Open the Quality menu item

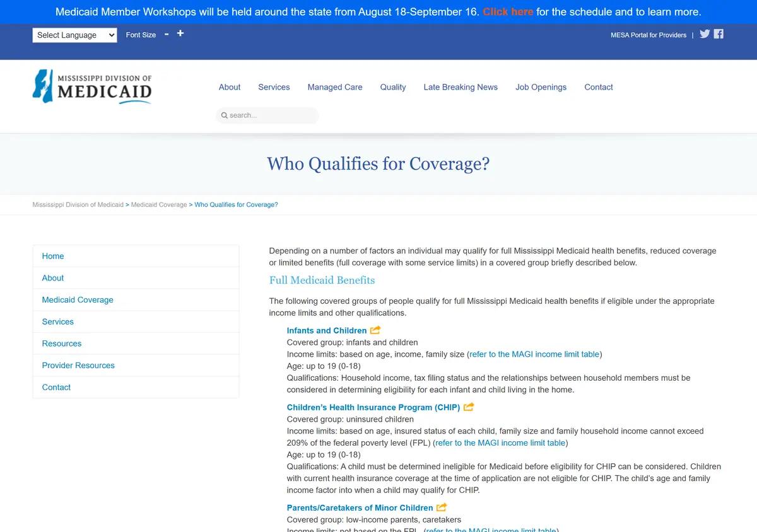pyautogui.click(x=393, y=87)
